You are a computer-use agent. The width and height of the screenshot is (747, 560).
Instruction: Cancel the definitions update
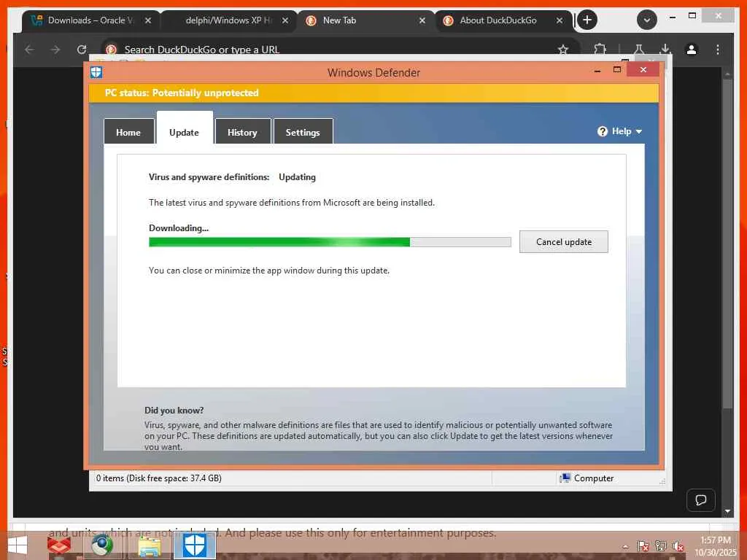(564, 242)
